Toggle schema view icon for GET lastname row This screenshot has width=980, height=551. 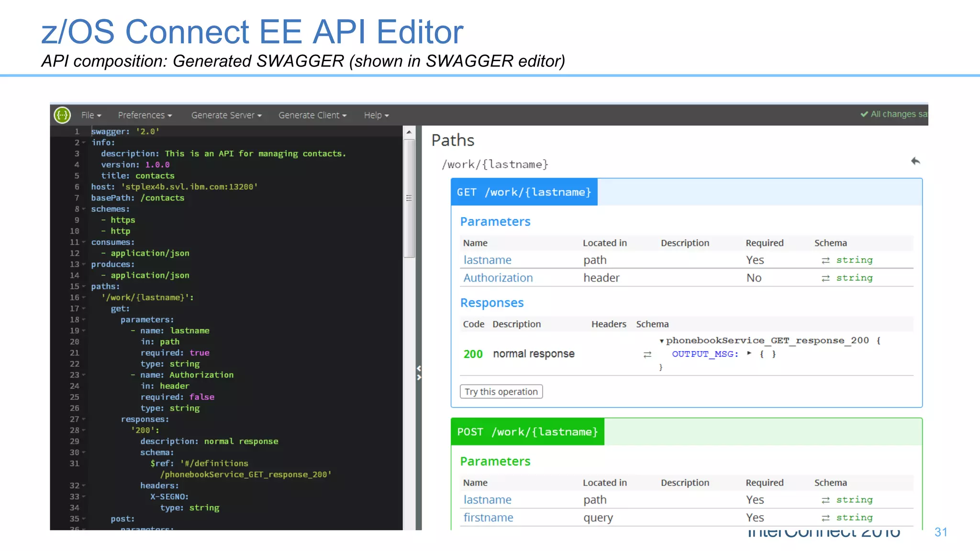tap(825, 260)
